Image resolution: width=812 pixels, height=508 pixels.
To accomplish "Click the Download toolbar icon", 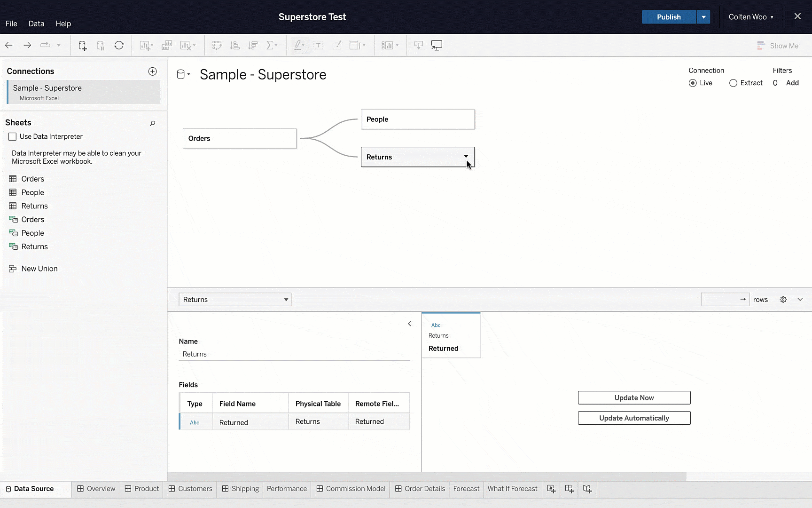I will point(419,46).
